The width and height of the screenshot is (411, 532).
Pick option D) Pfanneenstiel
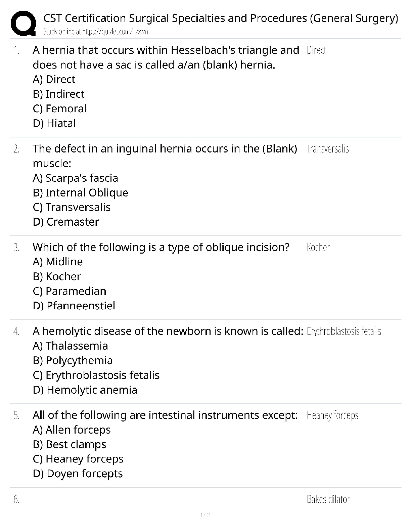click(x=74, y=306)
